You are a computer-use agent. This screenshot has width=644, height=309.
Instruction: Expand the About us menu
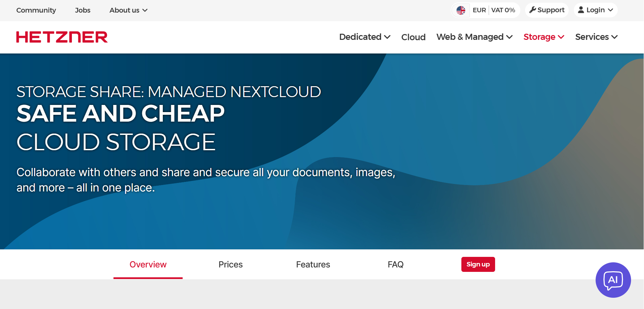pos(128,10)
